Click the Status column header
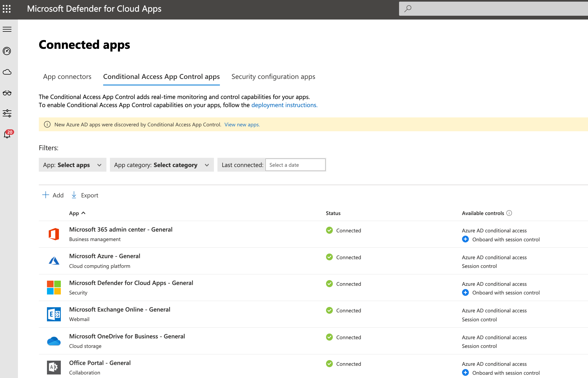588x378 pixels. coord(333,213)
